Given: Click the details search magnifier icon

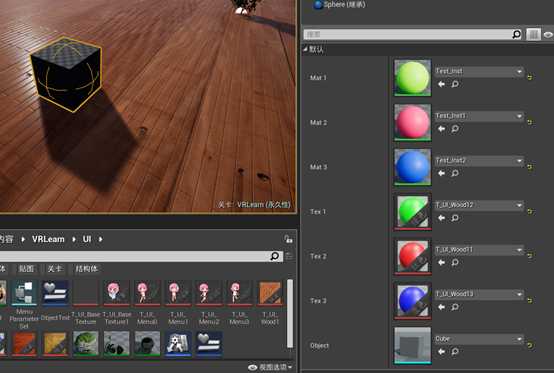Looking at the screenshot, I should [x=517, y=34].
